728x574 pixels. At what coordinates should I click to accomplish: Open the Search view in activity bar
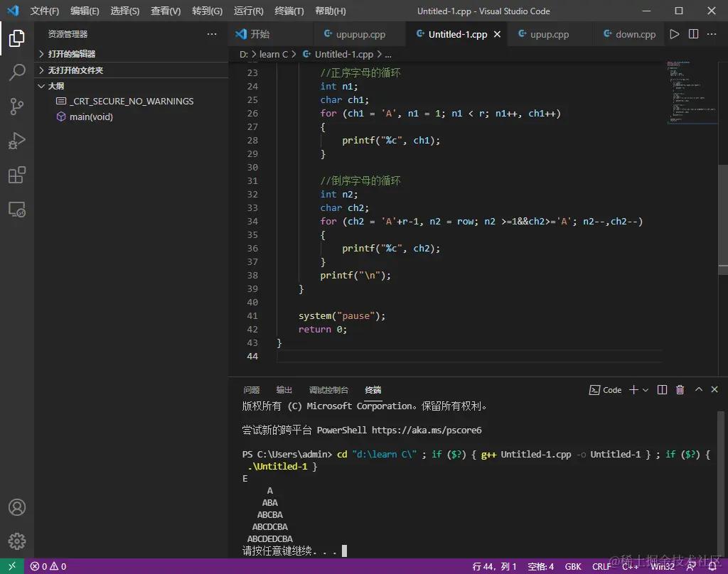(x=17, y=72)
